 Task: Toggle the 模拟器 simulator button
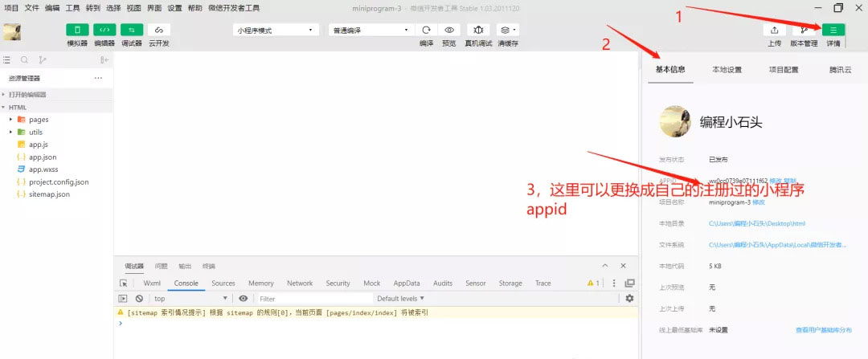tap(77, 30)
